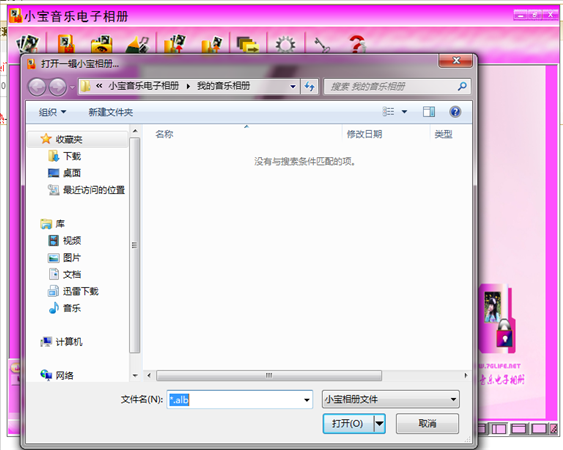Open the 组织 menu

pos(52,112)
